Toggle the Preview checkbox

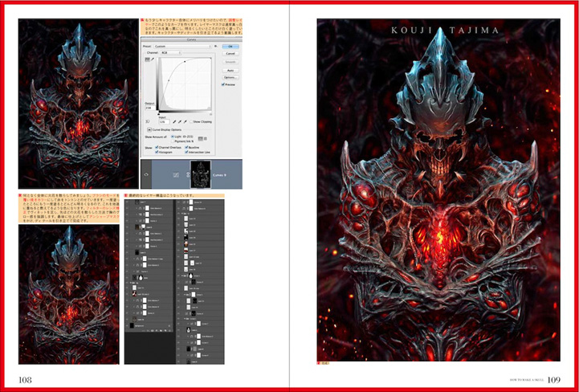(x=223, y=84)
